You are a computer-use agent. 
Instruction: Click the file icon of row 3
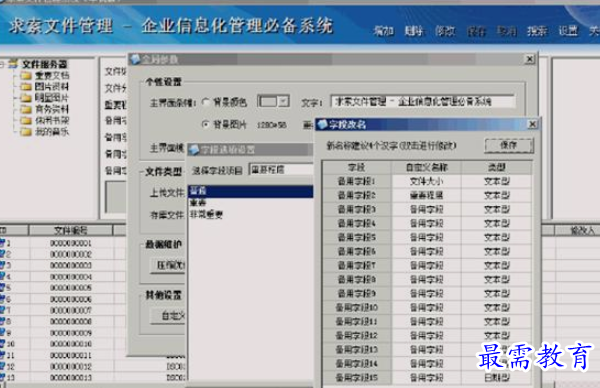pyautogui.click(x=3, y=265)
